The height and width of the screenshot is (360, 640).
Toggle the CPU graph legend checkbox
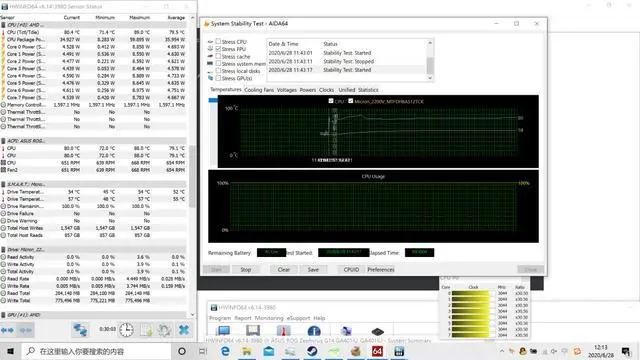click(x=331, y=101)
